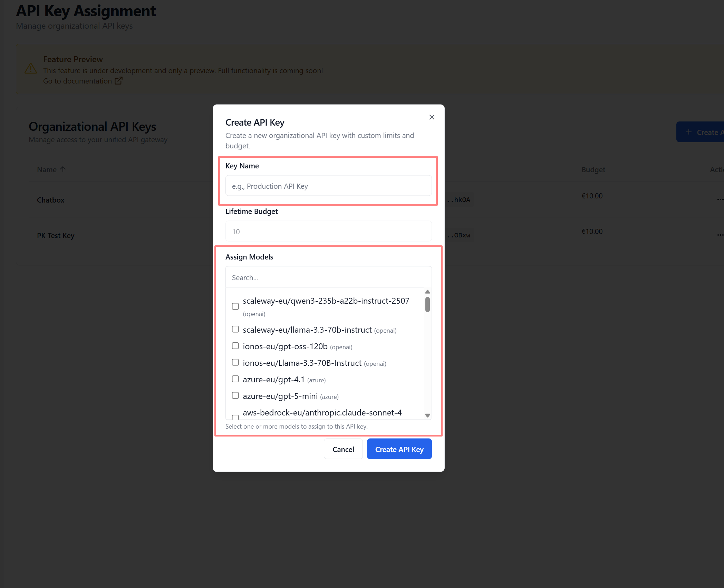Check the scaleway-eu/qwen3-235b-a22b-instruct-2507 model
Image resolution: width=724 pixels, height=588 pixels.
click(235, 306)
